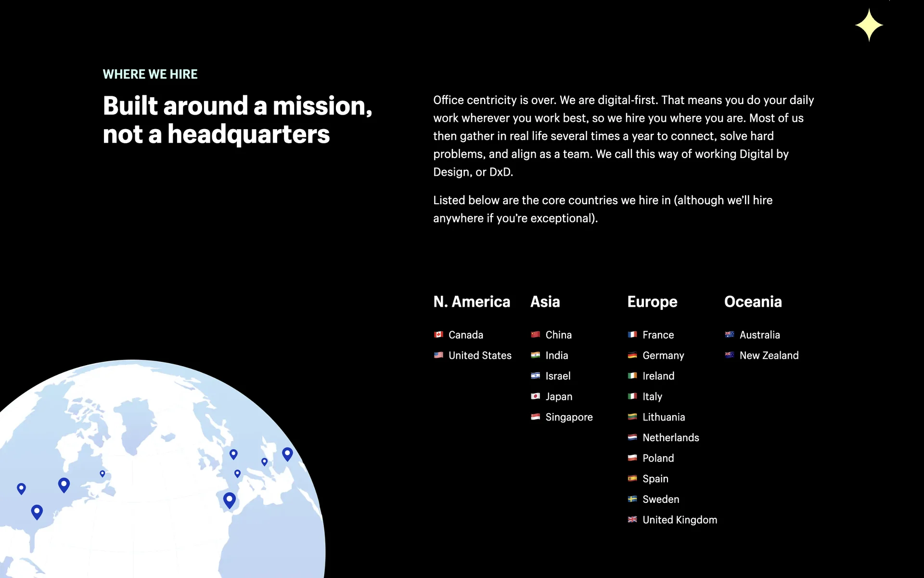Viewport: 924px width, 578px height.
Task: Click the small pin in eastern Canada
Action: pyautogui.click(x=103, y=473)
